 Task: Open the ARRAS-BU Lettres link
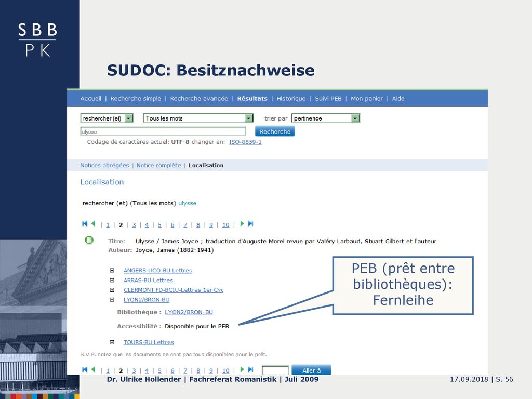pos(148,280)
